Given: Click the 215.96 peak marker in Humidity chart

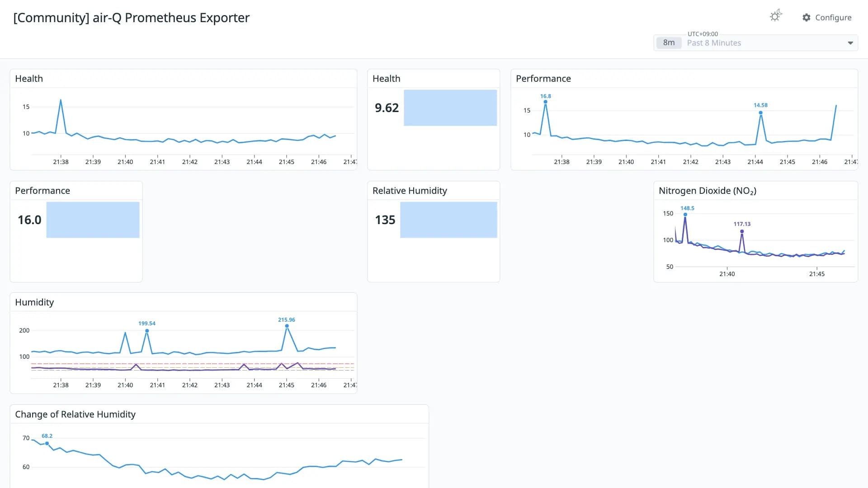Looking at the screenshot, I should pos(287,326).
